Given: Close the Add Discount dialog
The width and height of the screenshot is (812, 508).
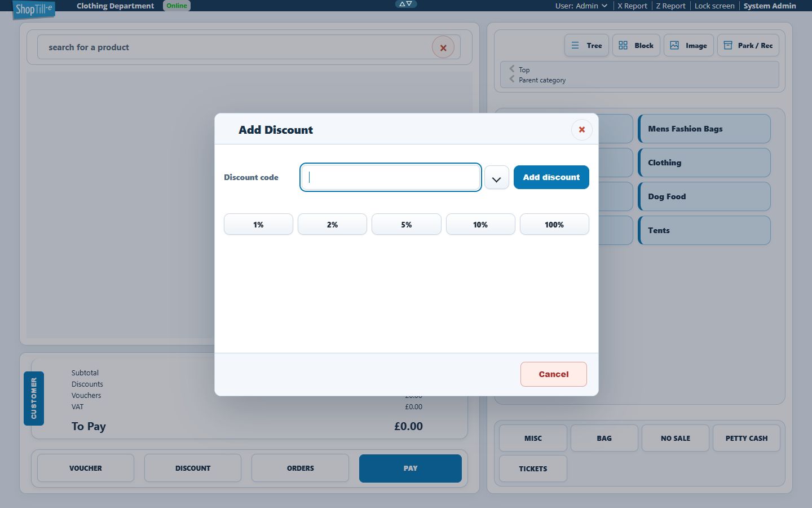Looking at the screenshot, I should click(581, 130).
